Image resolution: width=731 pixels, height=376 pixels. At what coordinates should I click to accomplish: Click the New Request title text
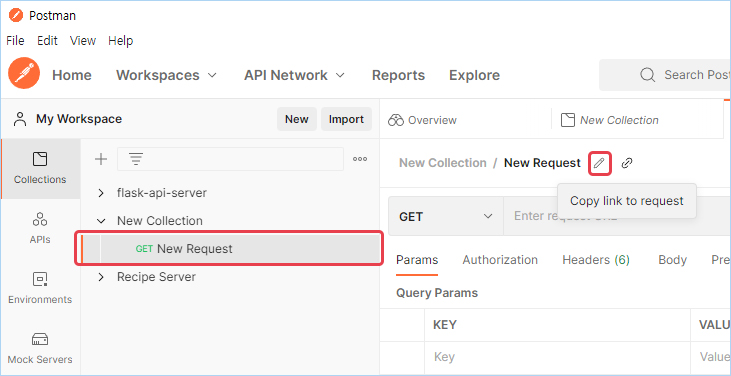[542, 163]
